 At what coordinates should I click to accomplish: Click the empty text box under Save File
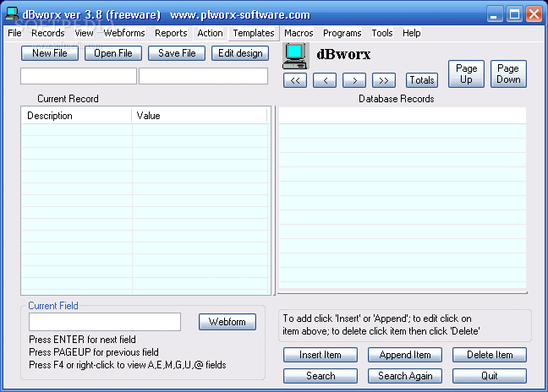[204, 76]
